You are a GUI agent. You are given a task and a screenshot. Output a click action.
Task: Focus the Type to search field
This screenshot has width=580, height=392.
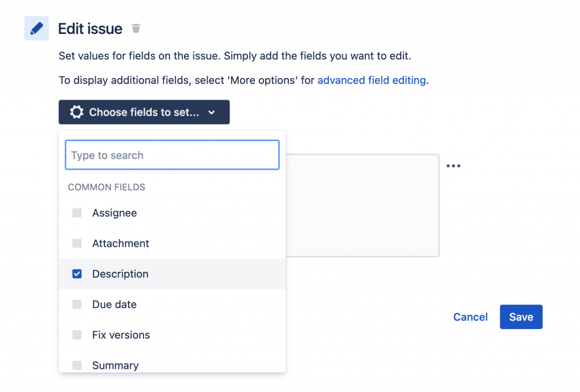(x=172, y=155)
